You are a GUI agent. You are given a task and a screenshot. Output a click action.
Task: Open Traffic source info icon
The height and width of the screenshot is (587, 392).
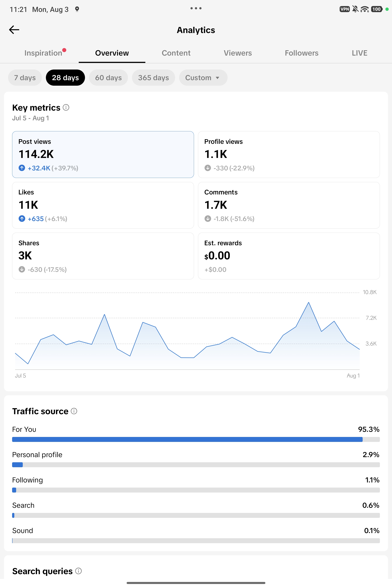74,411
